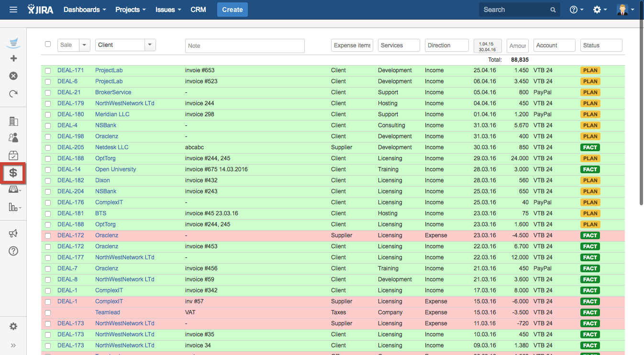644x355 pixels.
Task: Click the Note filter input field
Action: (x=244, y=46)
